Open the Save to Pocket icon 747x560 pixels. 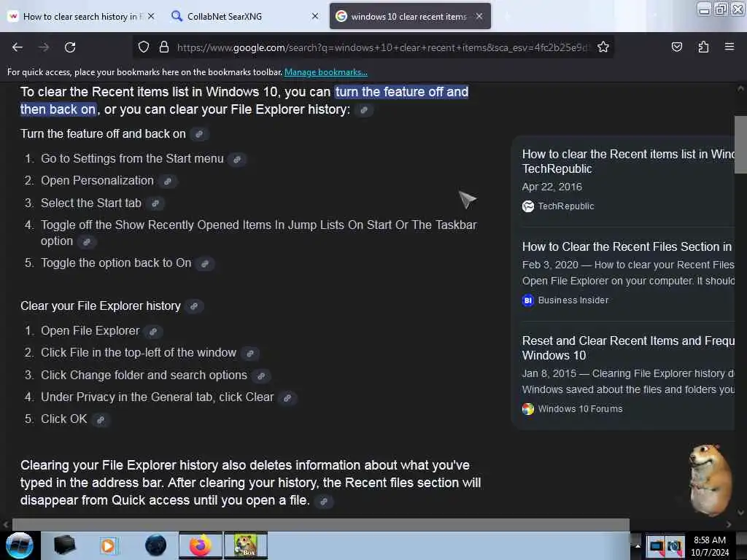[676, 47]
